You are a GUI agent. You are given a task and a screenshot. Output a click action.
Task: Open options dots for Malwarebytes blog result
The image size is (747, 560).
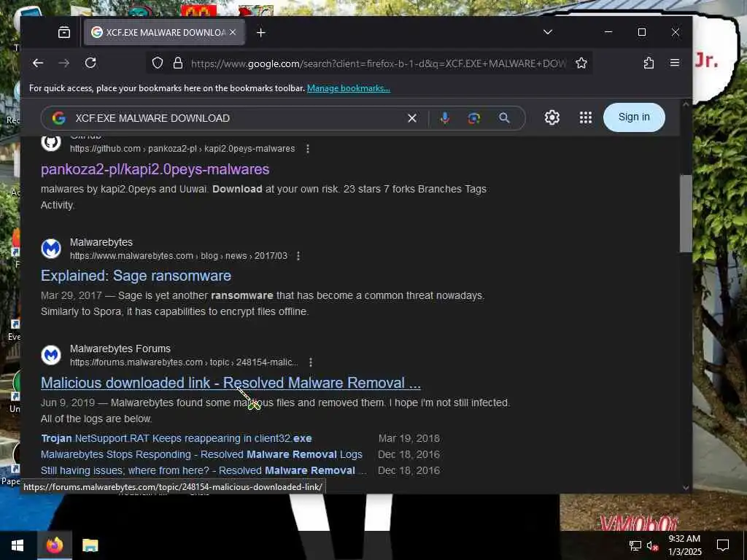point(298,256)
